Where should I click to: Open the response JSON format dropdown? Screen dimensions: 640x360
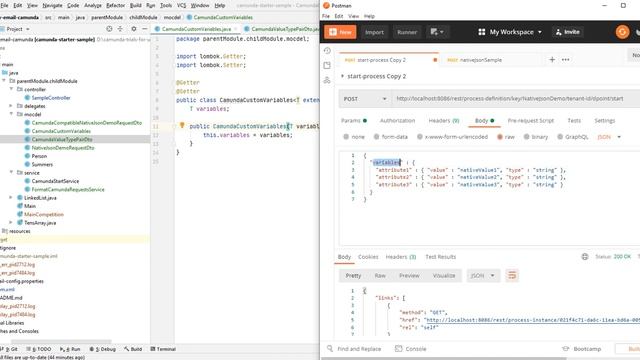483,276
